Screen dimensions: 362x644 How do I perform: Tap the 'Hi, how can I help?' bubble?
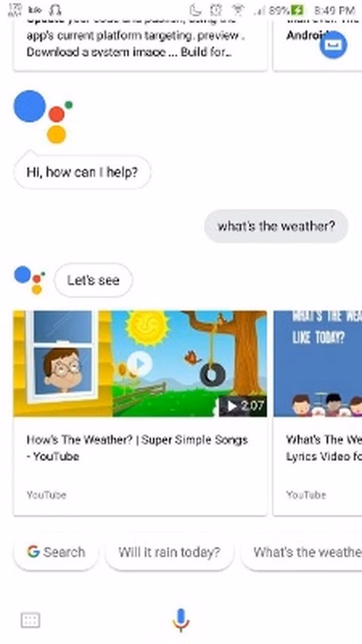(x=82, y=172)
